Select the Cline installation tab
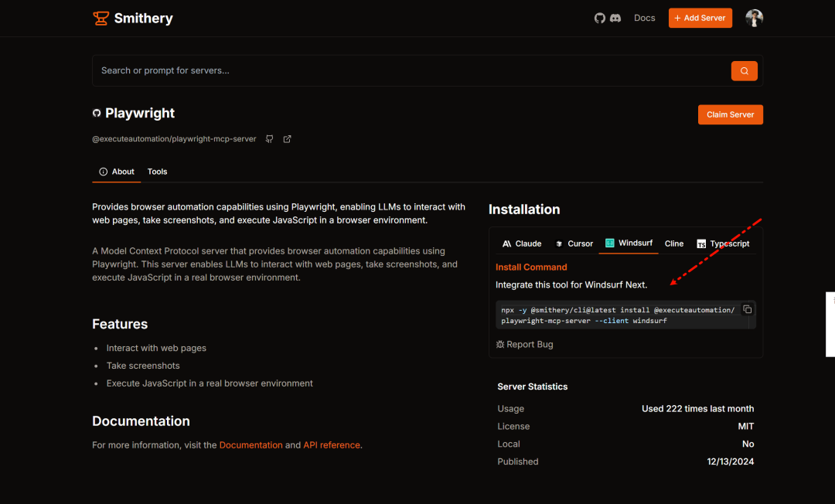Screen dimensions: 835x504 tap(674, 243)
